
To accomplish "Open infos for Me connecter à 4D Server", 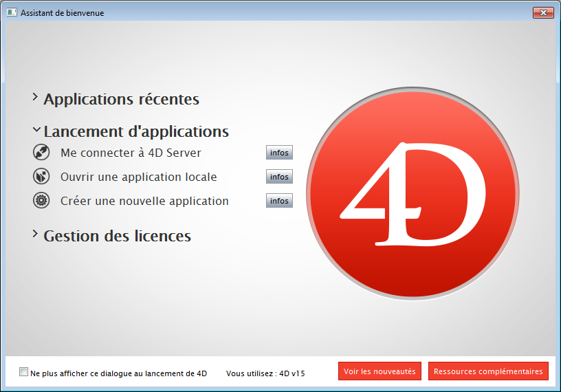I will point(279,153).
